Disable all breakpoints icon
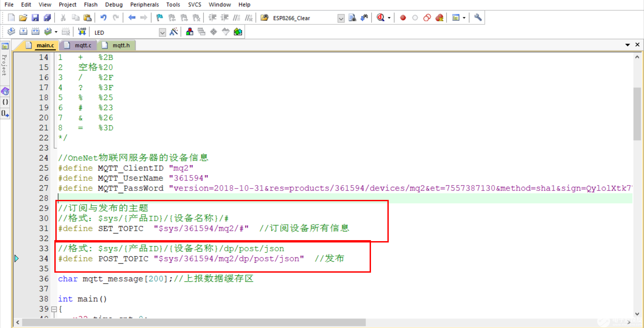Screen dimensions: 644x328 [427, 18]
